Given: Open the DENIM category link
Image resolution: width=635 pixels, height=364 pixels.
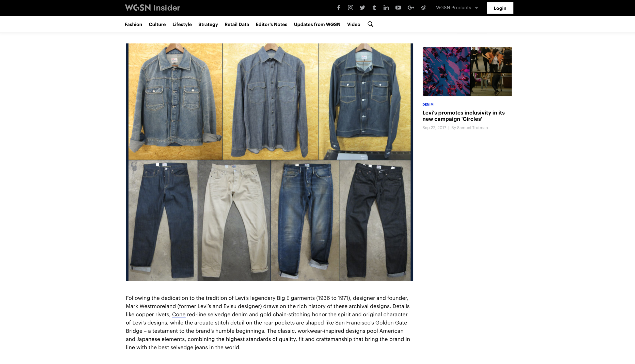Looking at the screenshot, I should (x=428, y=105).
